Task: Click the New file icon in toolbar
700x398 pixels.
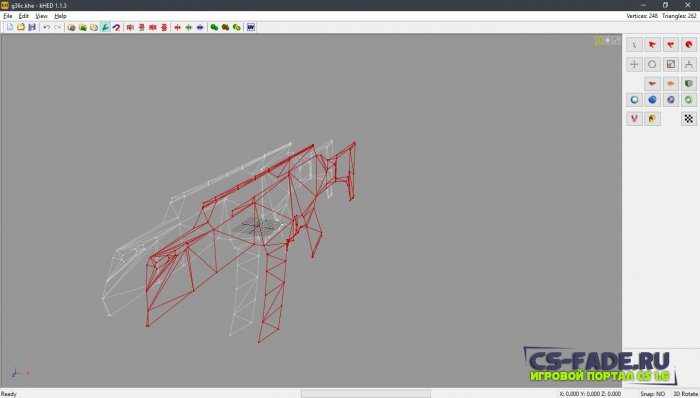Action: coord(10,27)
